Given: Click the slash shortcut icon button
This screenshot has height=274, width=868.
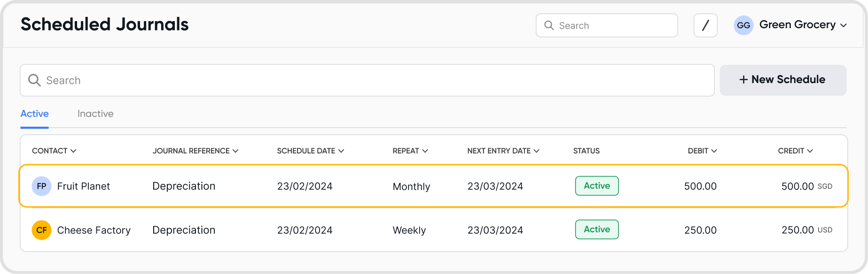Looking at the screenshot, I should point(705,25).
